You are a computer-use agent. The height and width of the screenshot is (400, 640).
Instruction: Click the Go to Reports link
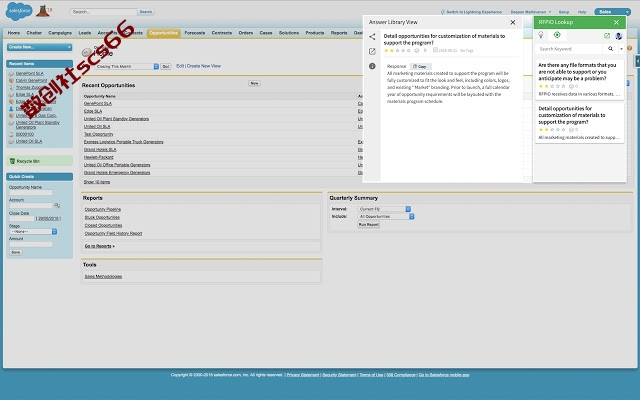pyautogui.click(x=99, y=246)
